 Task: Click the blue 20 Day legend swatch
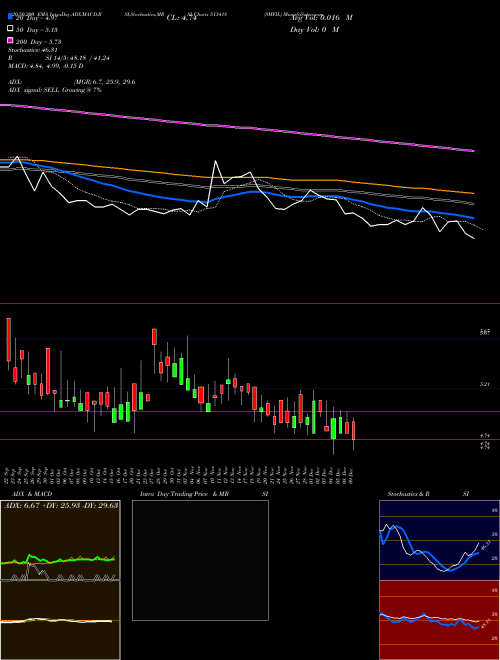point(10,16)
